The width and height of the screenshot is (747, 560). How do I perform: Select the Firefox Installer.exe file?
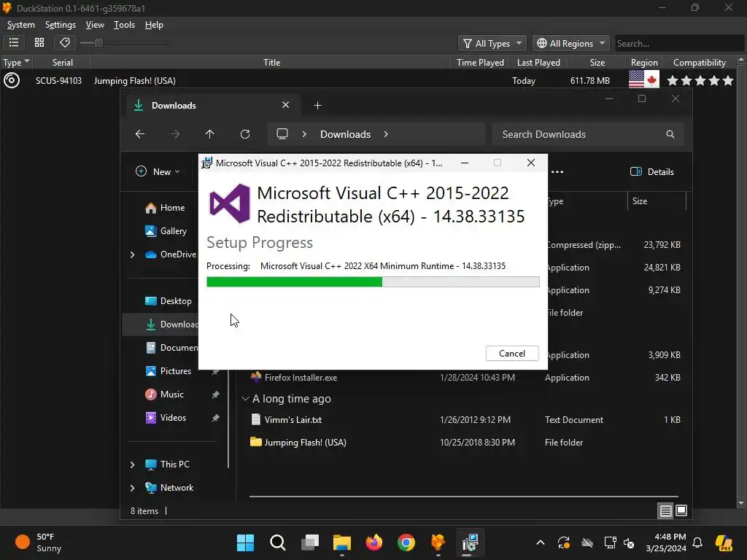300,378
